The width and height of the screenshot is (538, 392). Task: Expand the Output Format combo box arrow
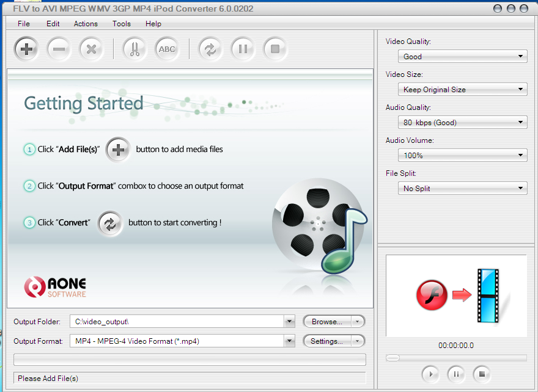(x=289, y=341)
